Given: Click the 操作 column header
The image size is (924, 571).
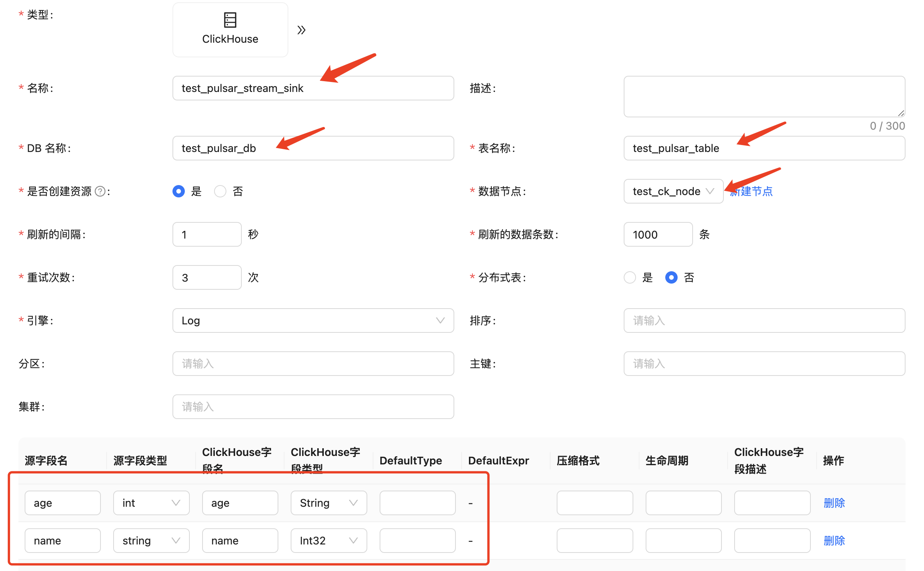Looking at the screenshot, I should coord(834,461).
